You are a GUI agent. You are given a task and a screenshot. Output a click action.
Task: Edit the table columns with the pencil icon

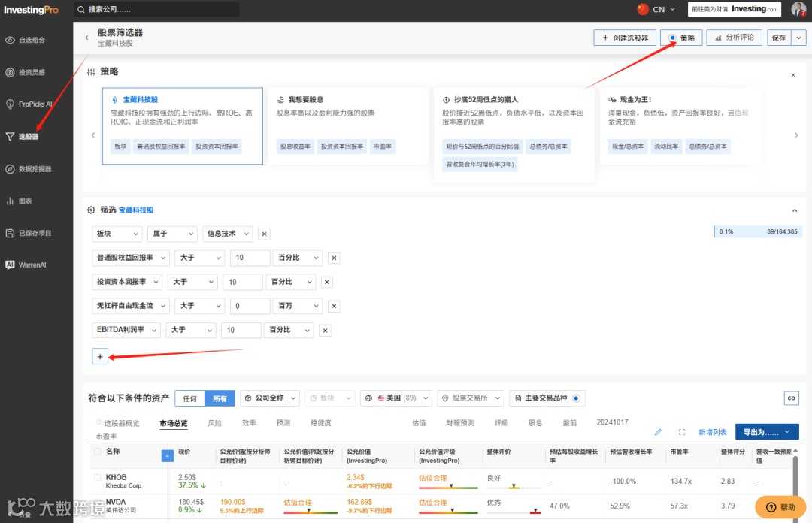point(658,432)
